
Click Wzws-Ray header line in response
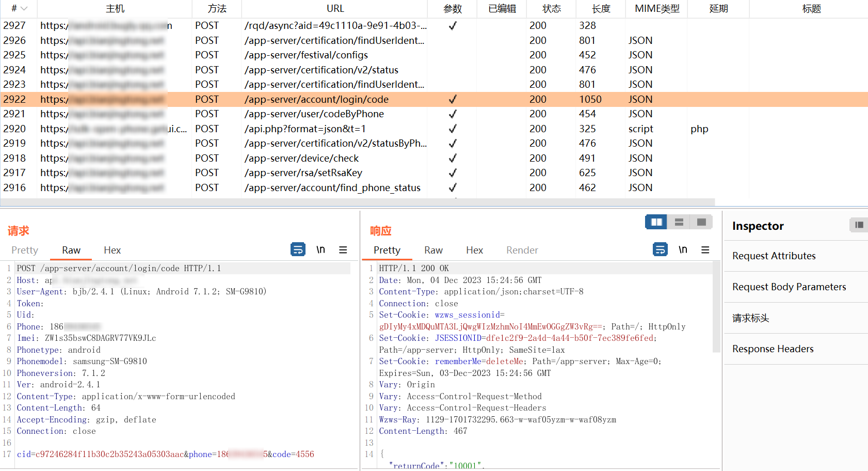click(497, 419)
